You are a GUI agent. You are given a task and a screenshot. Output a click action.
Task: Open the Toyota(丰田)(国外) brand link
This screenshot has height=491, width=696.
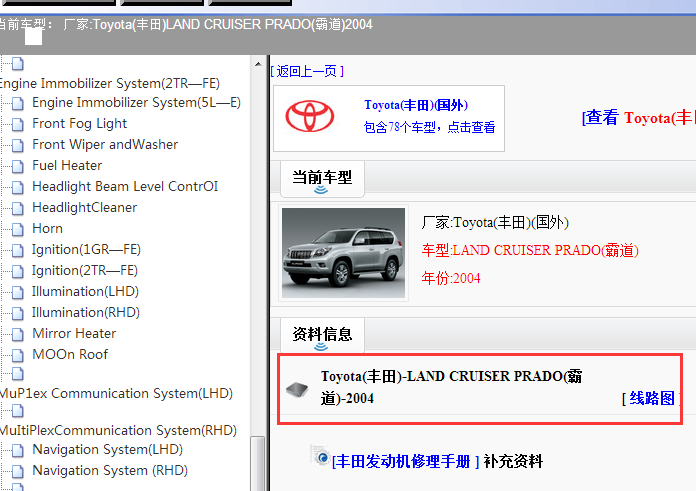pos(416,105)
